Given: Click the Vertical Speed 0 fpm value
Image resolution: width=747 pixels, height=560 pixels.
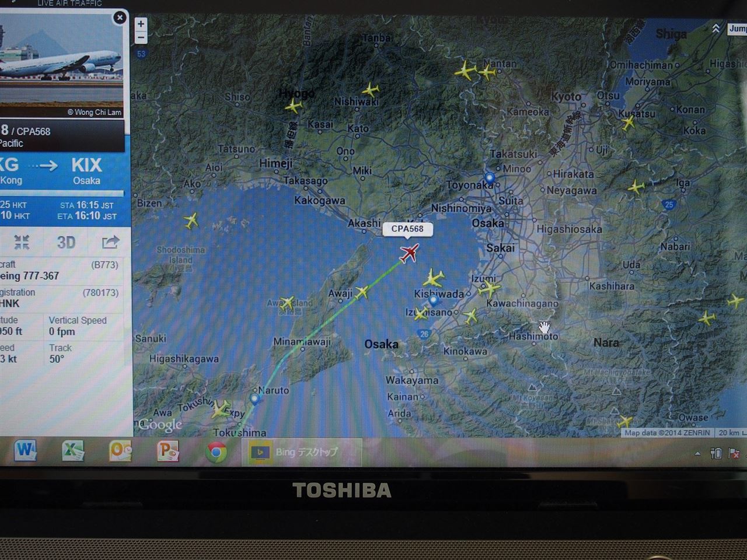Looking at the screenshot, I should [62, 331].
